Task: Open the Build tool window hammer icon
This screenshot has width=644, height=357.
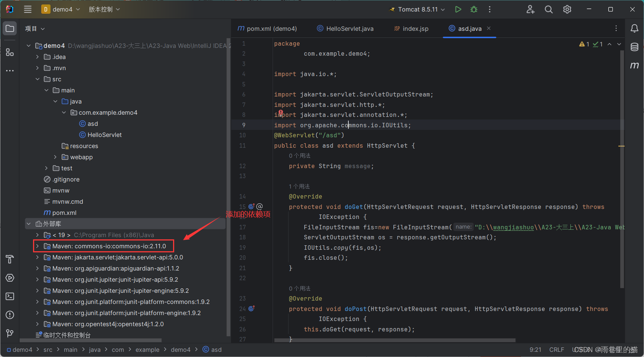Action: 10,259
